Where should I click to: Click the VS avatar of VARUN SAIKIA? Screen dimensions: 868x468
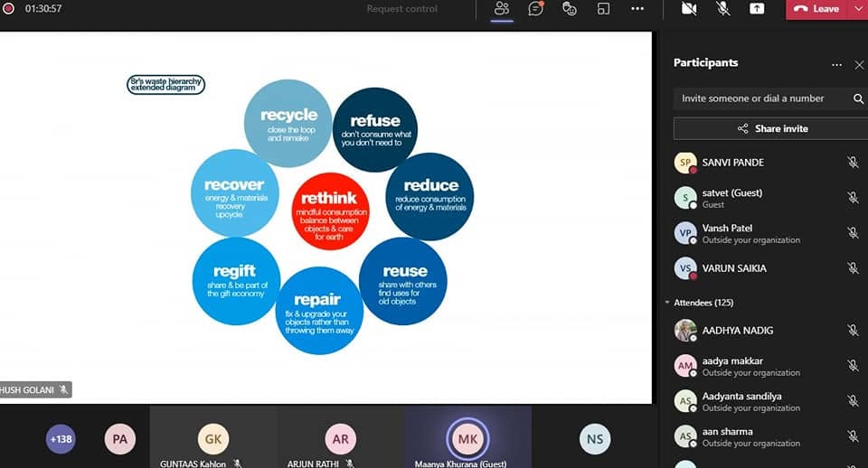pyautogui.click(x=685, y=269)
